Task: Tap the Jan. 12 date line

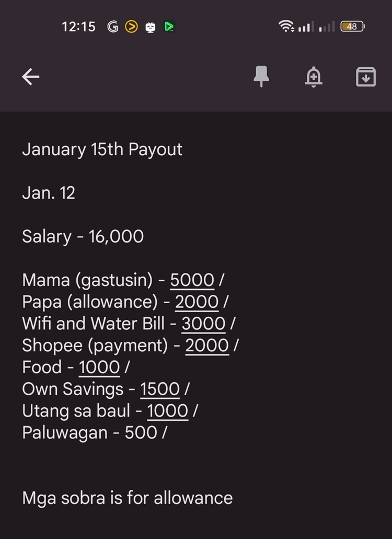Action: [49, 193]
